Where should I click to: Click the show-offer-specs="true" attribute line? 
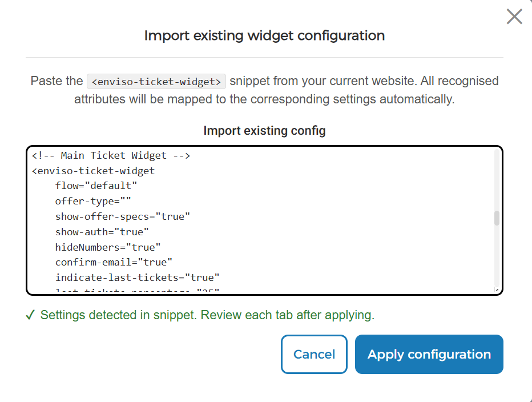click(123, 216)
